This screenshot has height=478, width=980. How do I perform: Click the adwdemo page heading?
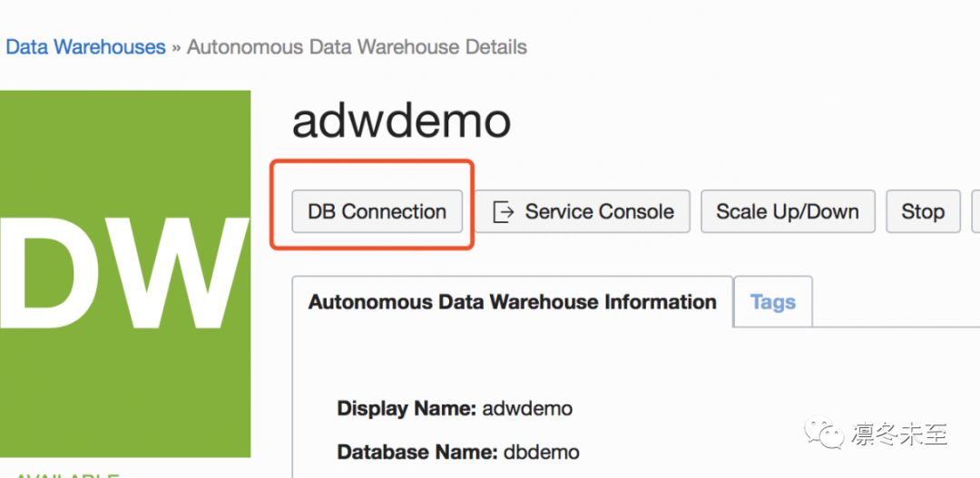[x=401, y=122]
